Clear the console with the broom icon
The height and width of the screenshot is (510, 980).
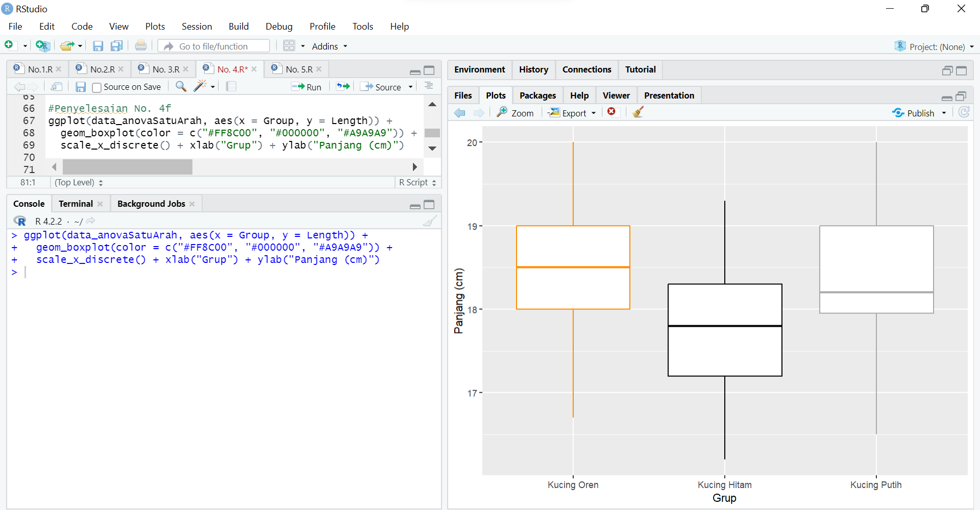pos(430,221)
